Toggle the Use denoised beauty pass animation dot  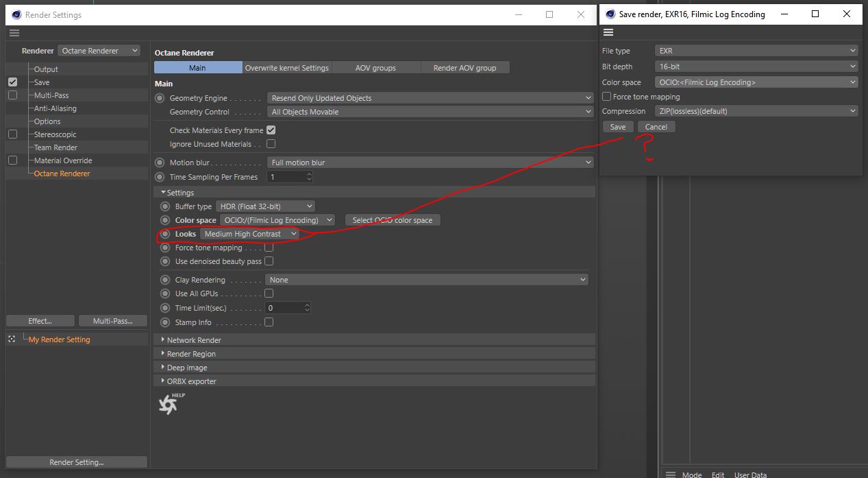tap(164, 261)
